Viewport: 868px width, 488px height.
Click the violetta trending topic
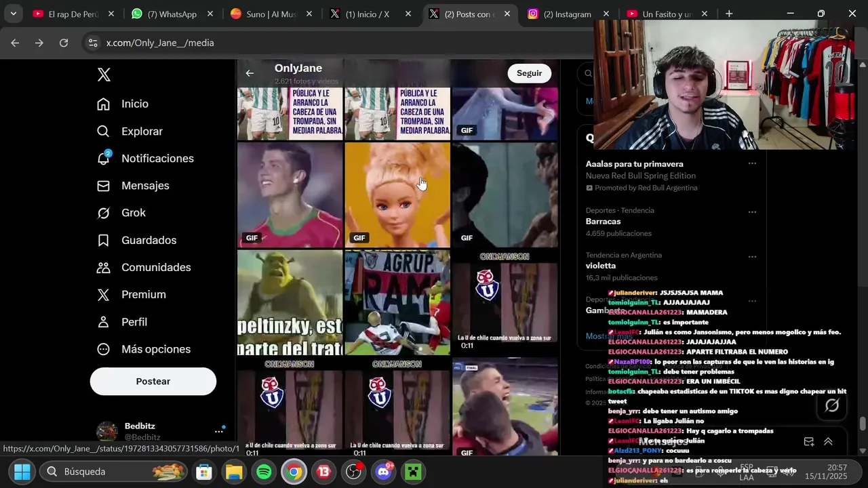point(601,266)
